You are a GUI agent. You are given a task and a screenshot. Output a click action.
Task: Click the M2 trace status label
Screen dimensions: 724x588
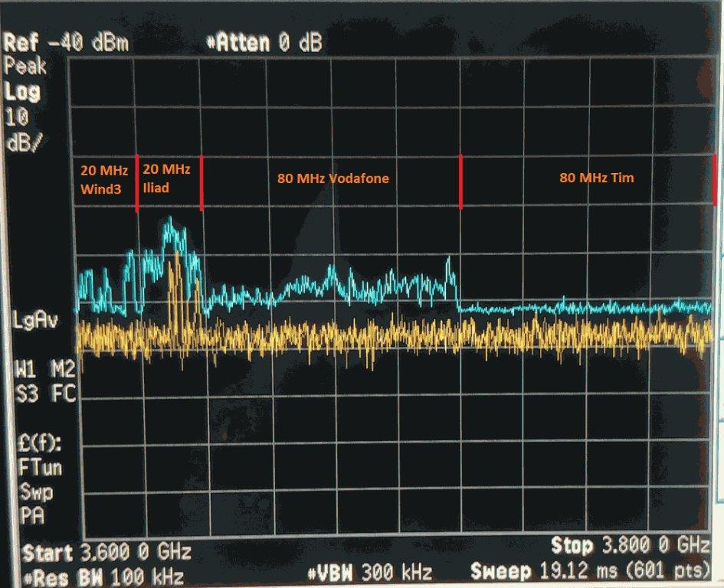coord(63,369)
